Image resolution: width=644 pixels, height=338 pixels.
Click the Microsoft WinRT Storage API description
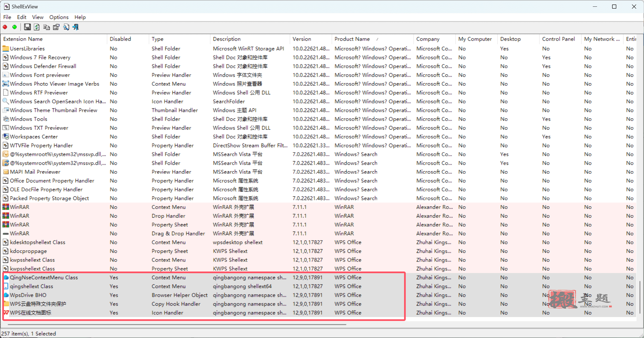[x=249, y=49]
